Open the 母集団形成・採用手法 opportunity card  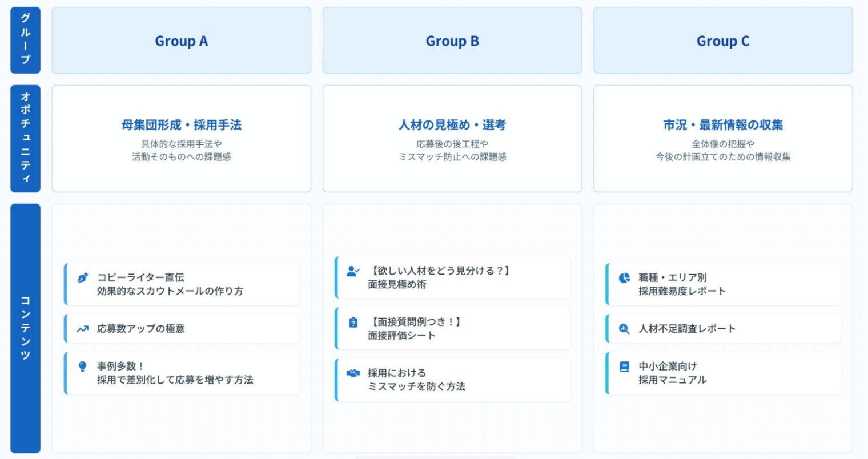click(x=182, y=139)
